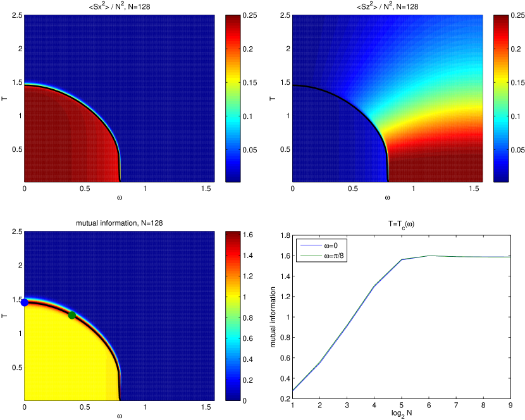The image size is (525, 420).
Task: Click the top-right plot's colorbar
Action: (500, 99)
